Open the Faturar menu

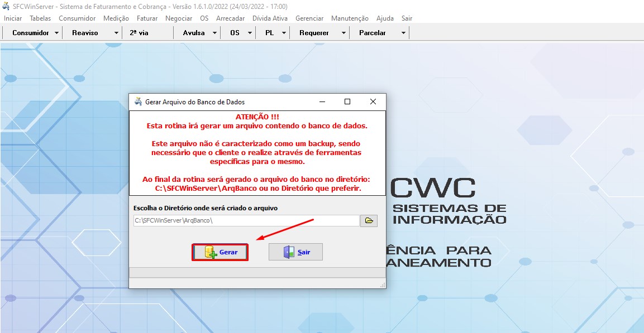point(147,18)
